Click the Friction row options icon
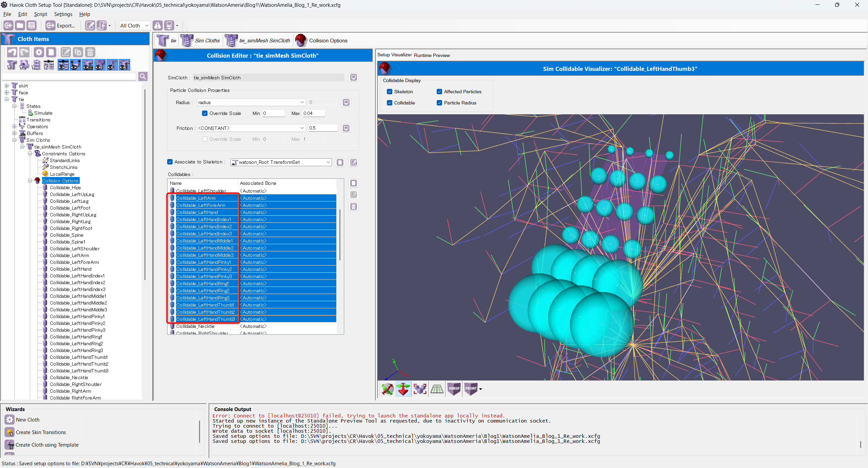Image resolution: width=868 pixels, height=468 pixels. 346,128
